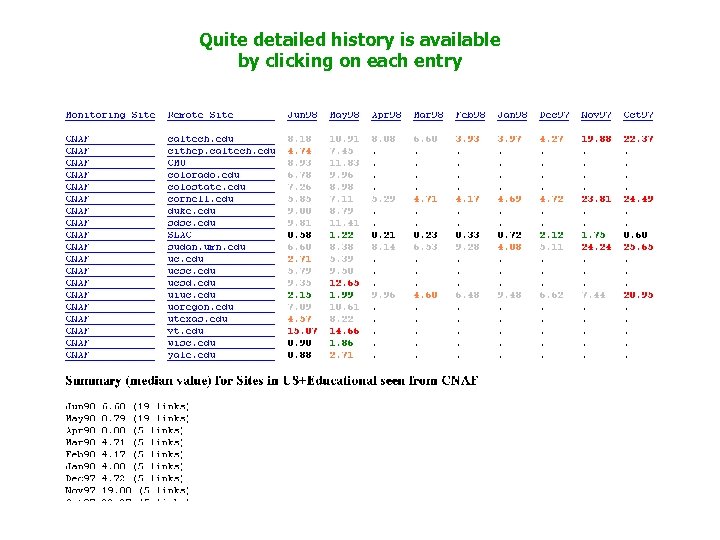720x540 pixels.
Task: Open the Jun98 column header link
Action: tap(302, 115)
